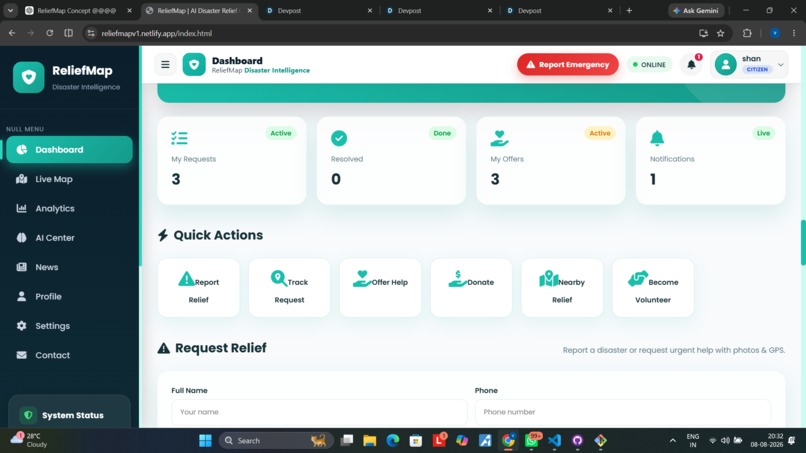Switch to the ReliefMap Concept browser tab
Image resolution: width=806 pixels, height=453 pixels.
(78, 10)
